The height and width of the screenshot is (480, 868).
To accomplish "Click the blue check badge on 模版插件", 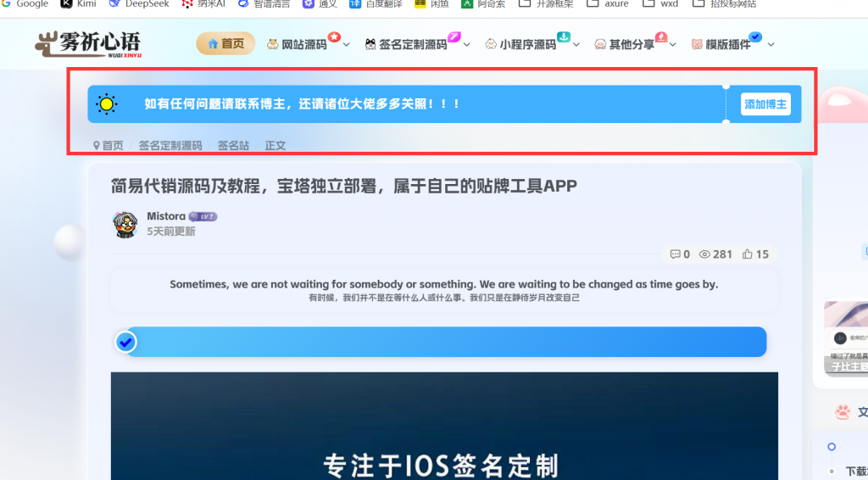I will point(755,36).
